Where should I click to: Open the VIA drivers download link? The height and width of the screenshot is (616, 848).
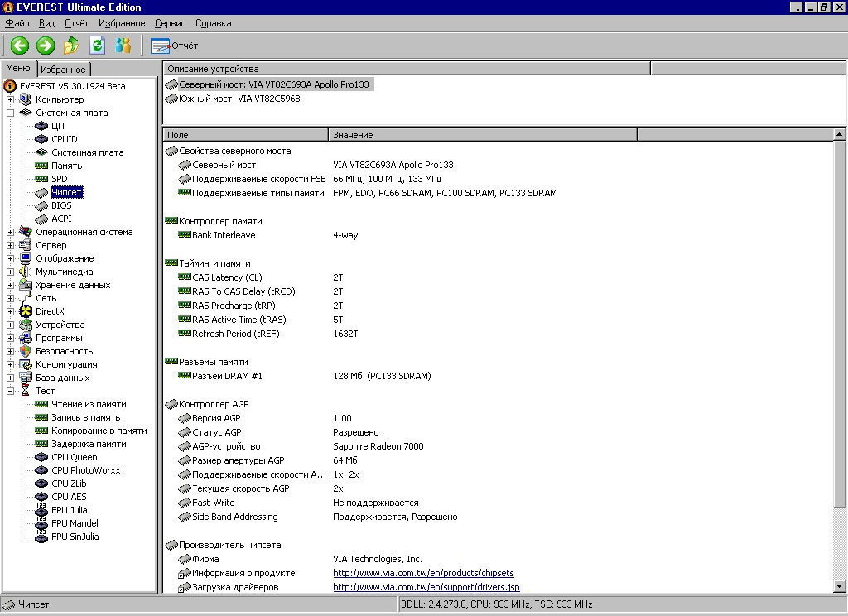coord(426,587)
